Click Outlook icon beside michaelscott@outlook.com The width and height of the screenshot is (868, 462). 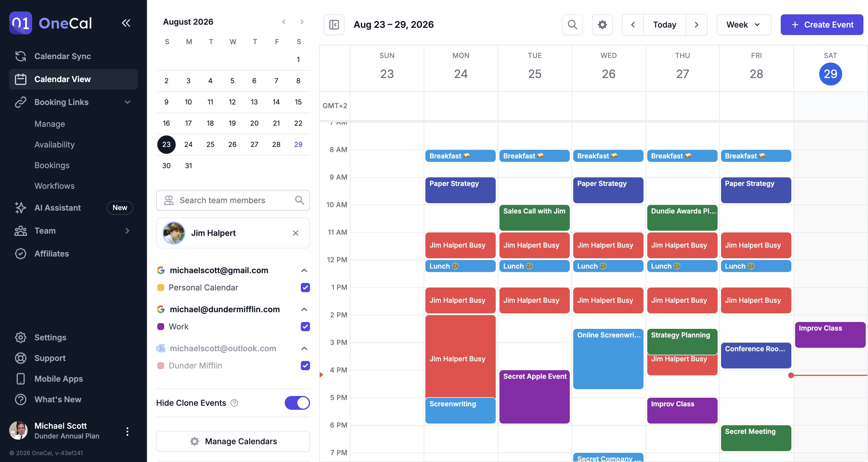[161, 348]
